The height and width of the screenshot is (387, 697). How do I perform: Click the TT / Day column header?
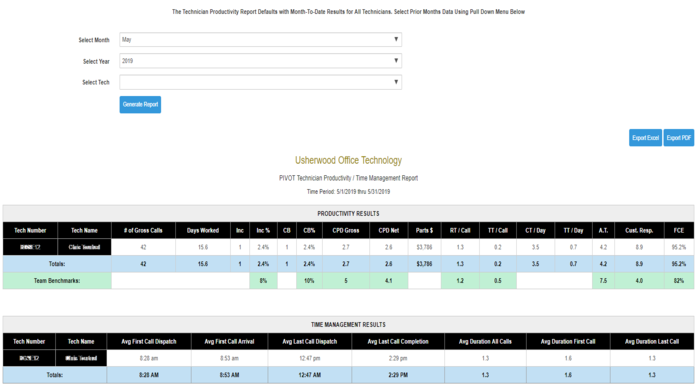573,230
